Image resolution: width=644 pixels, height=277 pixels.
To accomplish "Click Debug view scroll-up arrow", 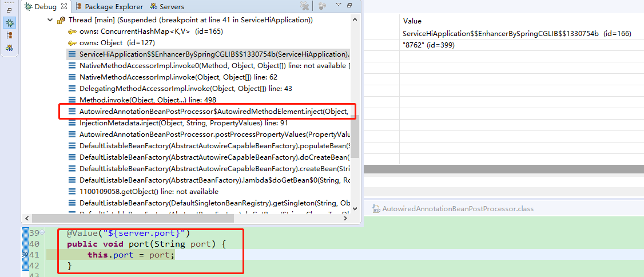I will [x=355, y=18].
